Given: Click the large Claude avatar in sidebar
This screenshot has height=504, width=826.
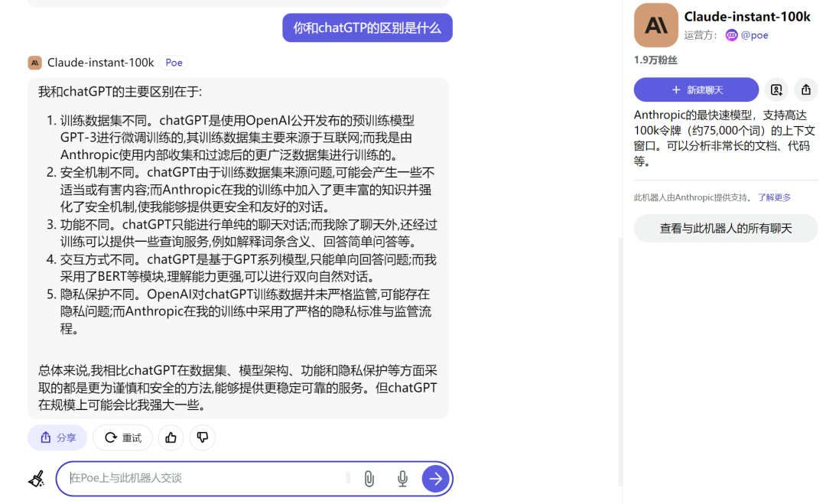Looking at the screenshot, I should pyautogui.click(x=656, y=25).
